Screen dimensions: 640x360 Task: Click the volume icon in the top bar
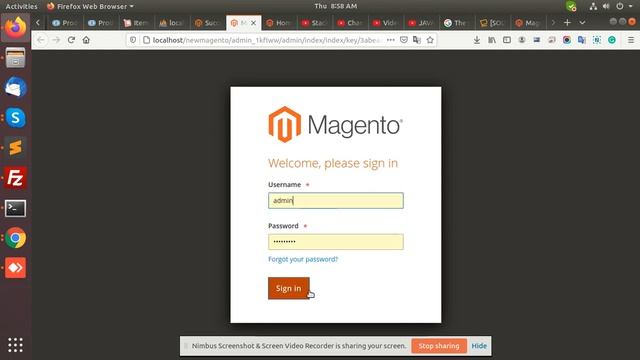tap(606, 6)
